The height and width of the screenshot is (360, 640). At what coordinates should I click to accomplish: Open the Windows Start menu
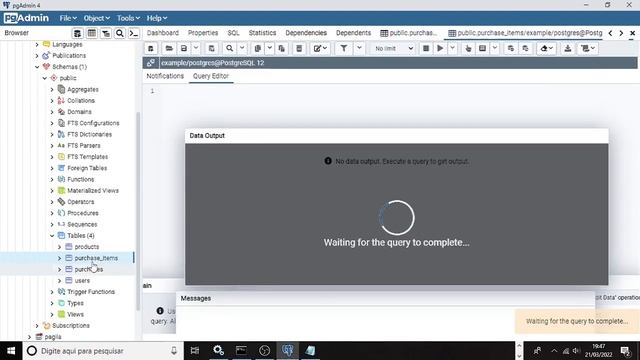point(11,351)
